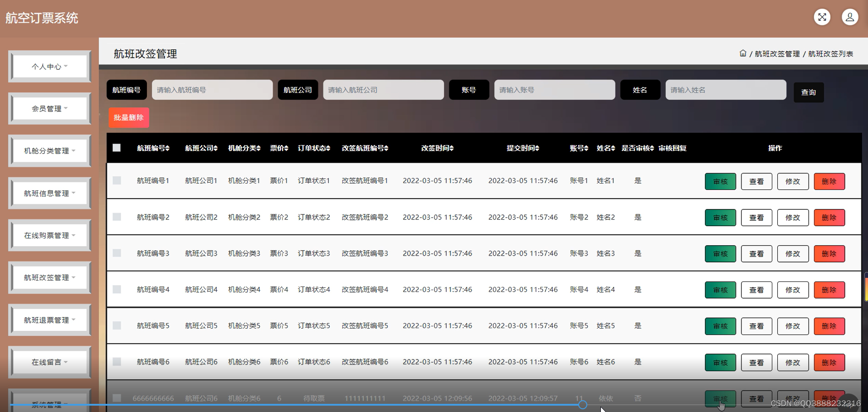The height and width of the screenshot is (412, 868).
Task: Sort by 航班公司 column arrows
Action: [x=215, y=148]
